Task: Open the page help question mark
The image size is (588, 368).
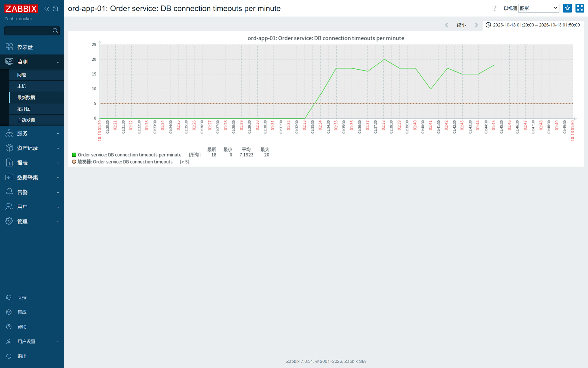Action: pyautogui.click(x=495, y=8)
